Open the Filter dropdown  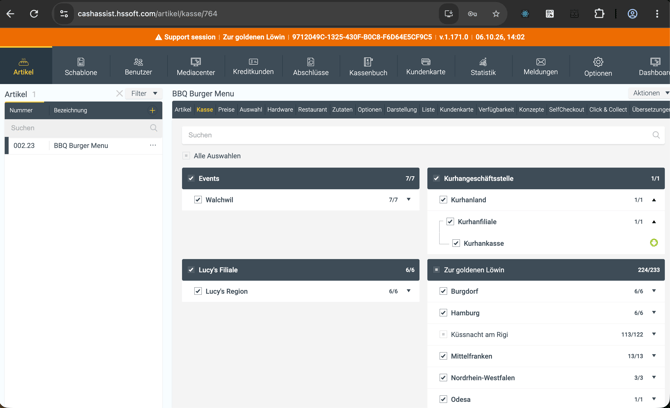(144, 94)
